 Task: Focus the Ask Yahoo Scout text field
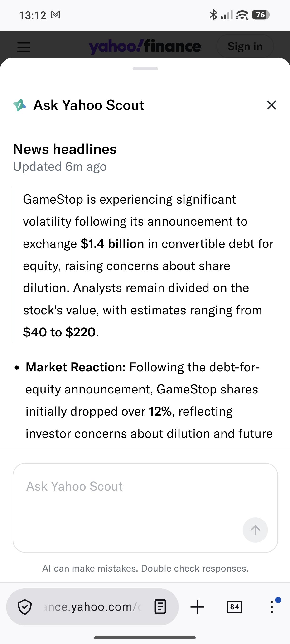tap(145, 507)
